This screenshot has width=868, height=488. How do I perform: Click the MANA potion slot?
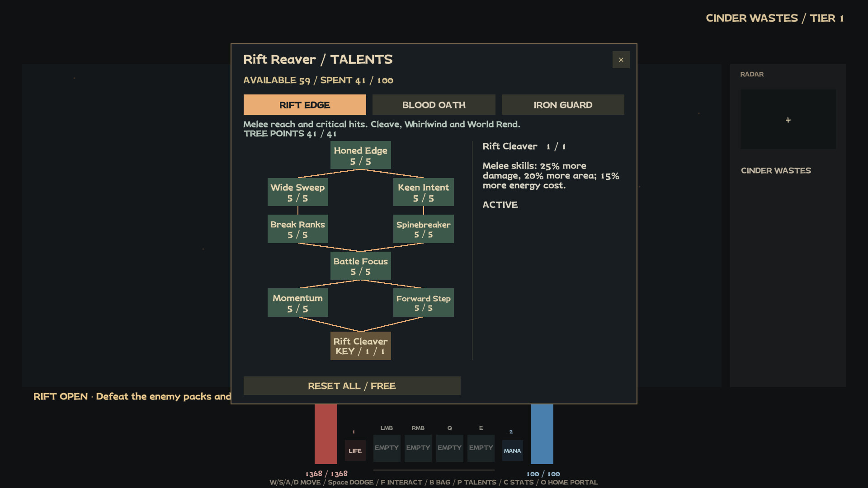(x=512, y=450)
